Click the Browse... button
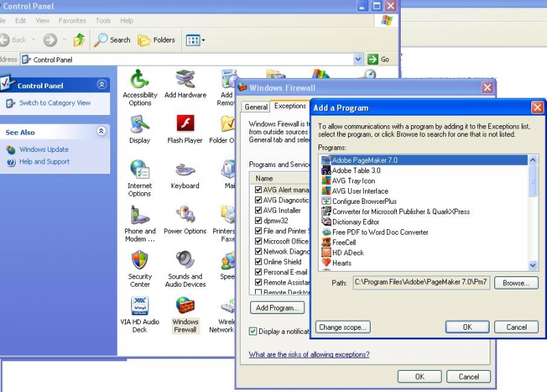 (516, 283)
